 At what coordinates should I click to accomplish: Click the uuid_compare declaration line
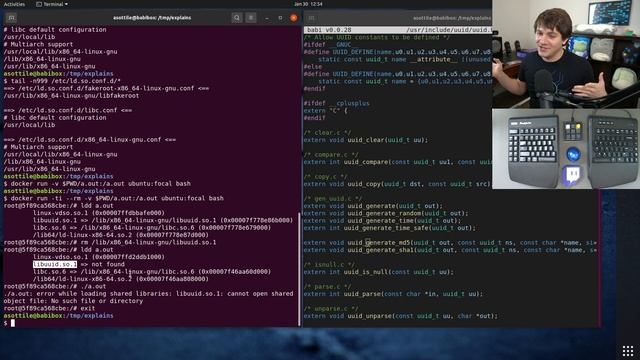(x=398, y=162)
